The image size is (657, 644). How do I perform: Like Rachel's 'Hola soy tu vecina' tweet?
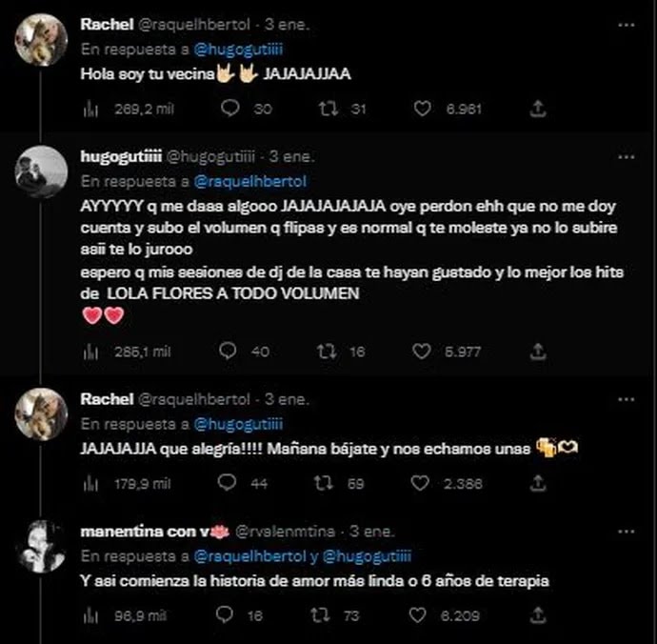pos(422,109)
